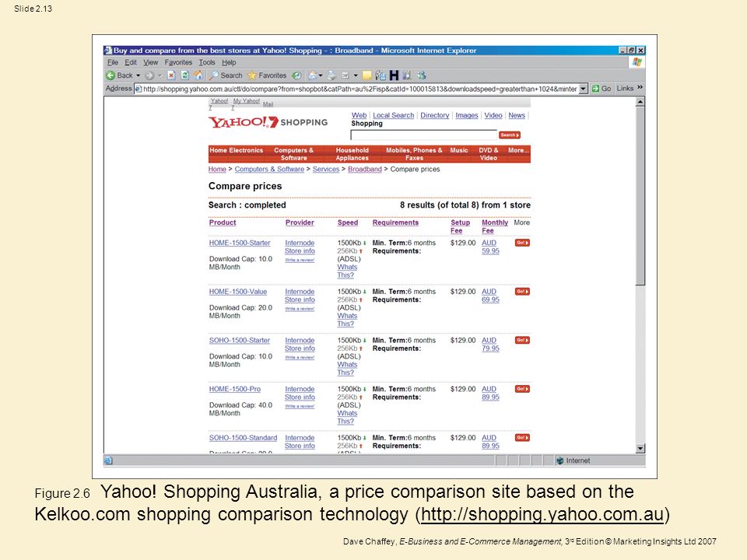Click the page icon in the IE title bar
The image size is (747, 560).
(x=108, y=51)
